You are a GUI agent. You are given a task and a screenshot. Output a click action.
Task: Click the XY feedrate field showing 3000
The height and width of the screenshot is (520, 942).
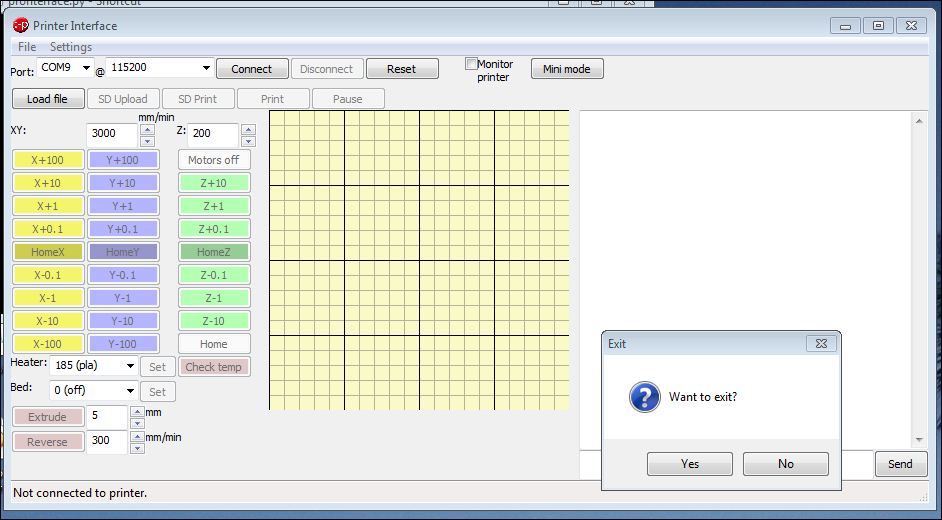tap(113, 135)
